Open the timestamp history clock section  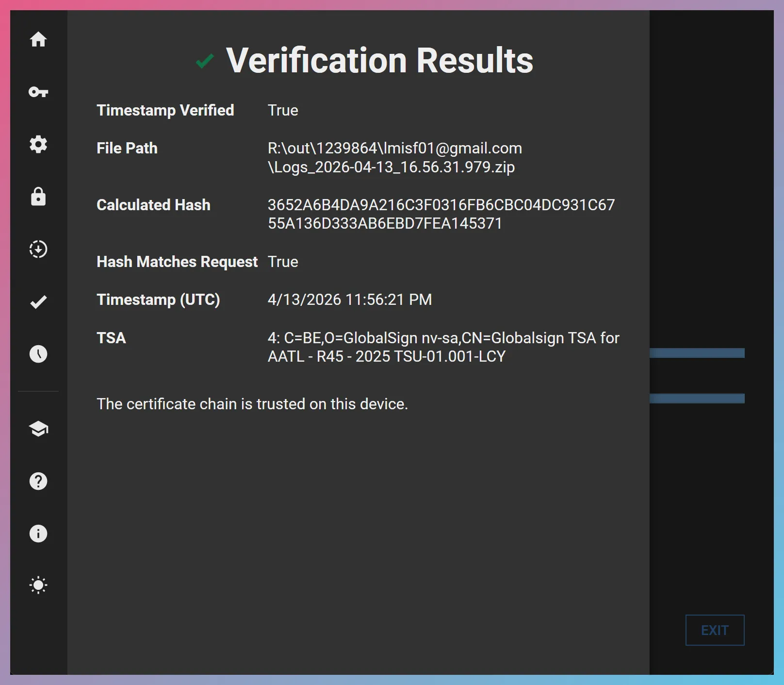point(38,354)
